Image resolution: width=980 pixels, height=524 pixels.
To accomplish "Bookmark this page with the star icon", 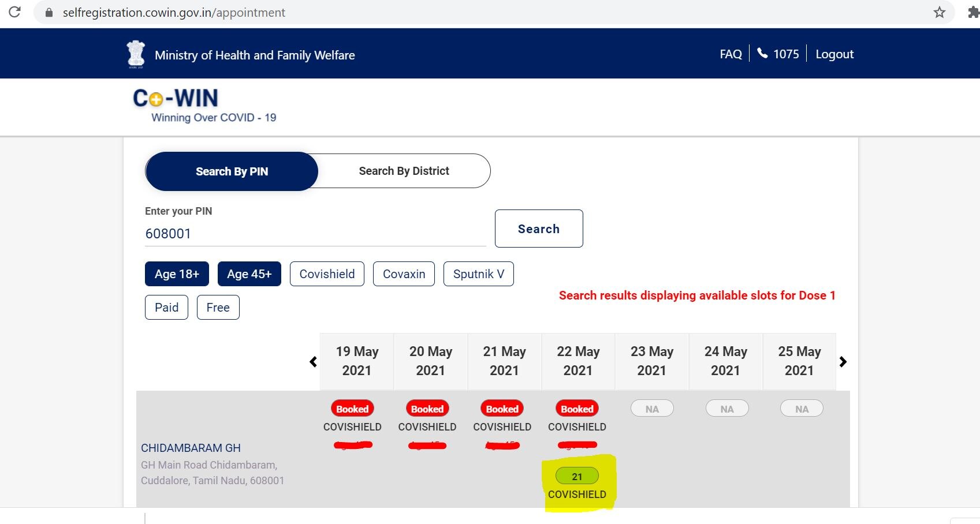I will 940,12.
